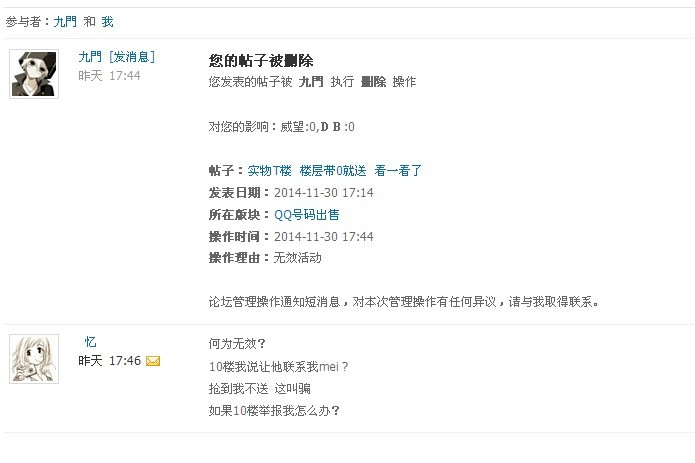695x463 pixels.
Task: Click the 论坛管理操作通知短消息 footer notice
Action: [404, 302]
